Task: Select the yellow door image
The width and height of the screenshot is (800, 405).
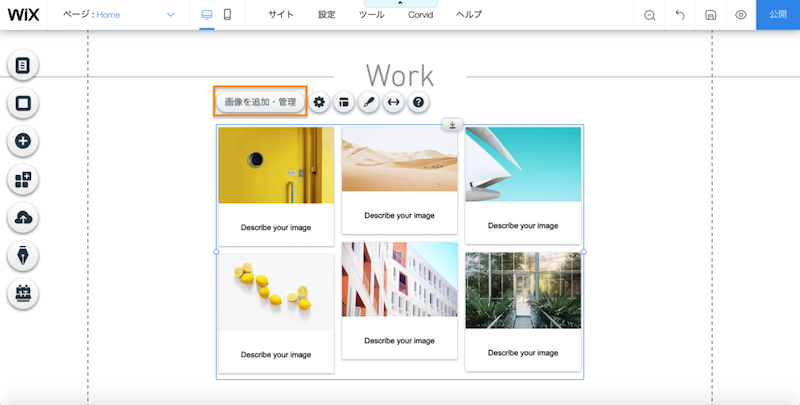Action: 276,165
